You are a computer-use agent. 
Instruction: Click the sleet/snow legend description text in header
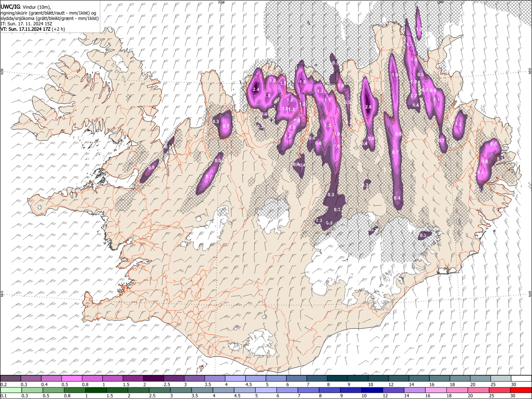point(49,18)
